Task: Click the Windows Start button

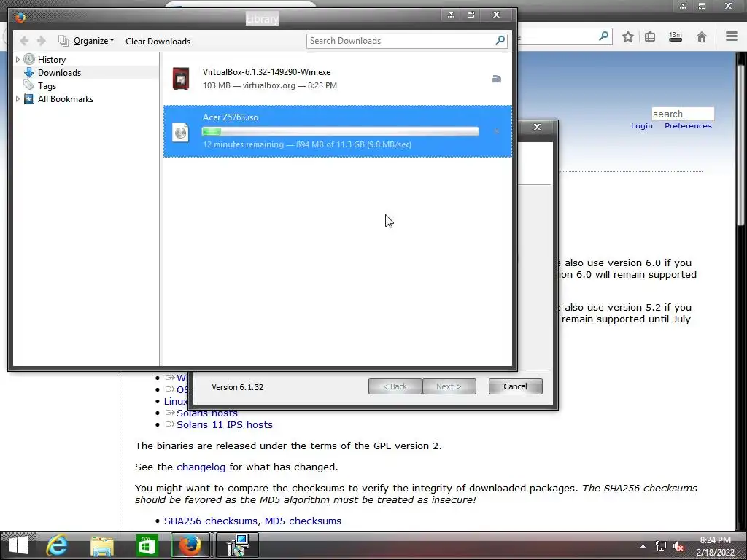Action: (18, 545)
